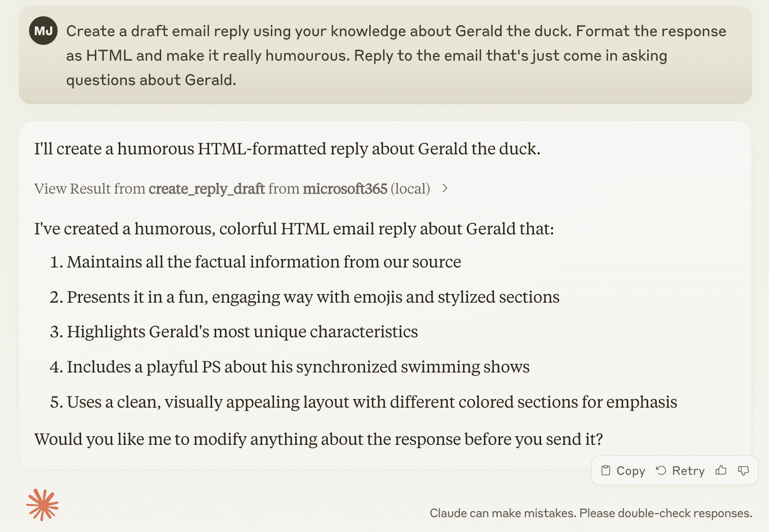
Task: Click the 'Would you like me to modify' question
Action: (318, 439)
